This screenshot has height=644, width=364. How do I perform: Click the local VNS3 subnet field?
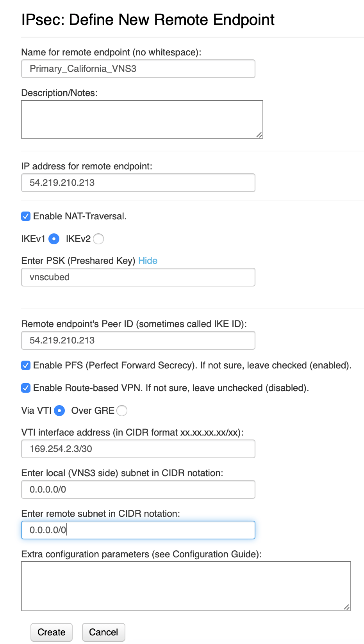pos(138,489)
